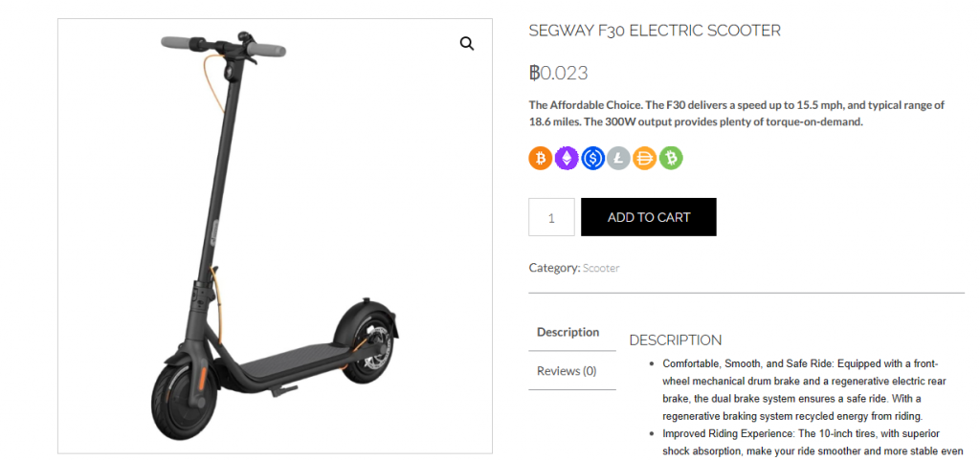Click the green Bitcoin Cash icon

coord(671,158)
